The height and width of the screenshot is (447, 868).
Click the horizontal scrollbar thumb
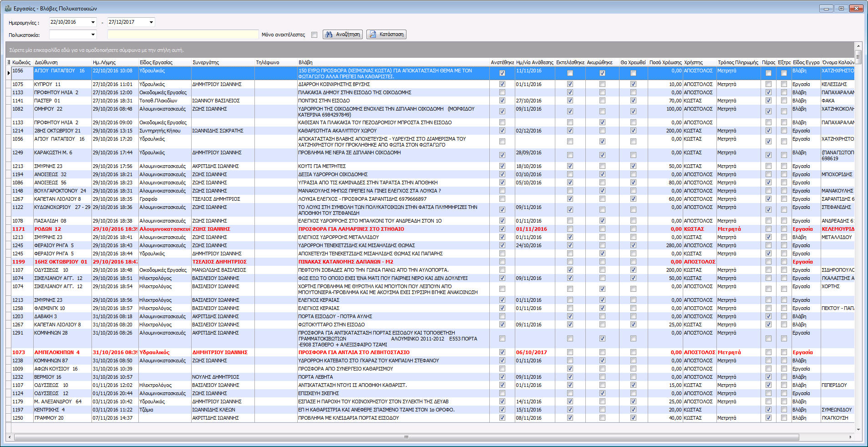[x=406, y=437]
